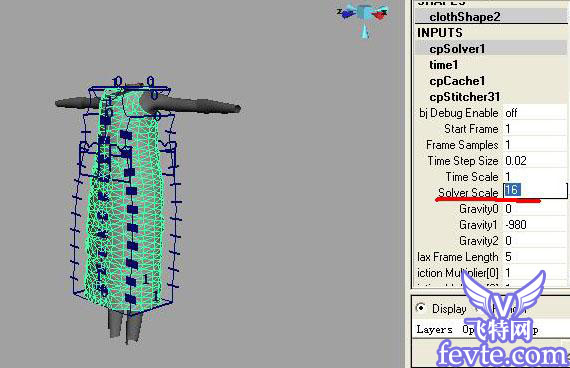Enable the Display radio button
This screenshot has width=570, height=368.
tap(421, 308)
